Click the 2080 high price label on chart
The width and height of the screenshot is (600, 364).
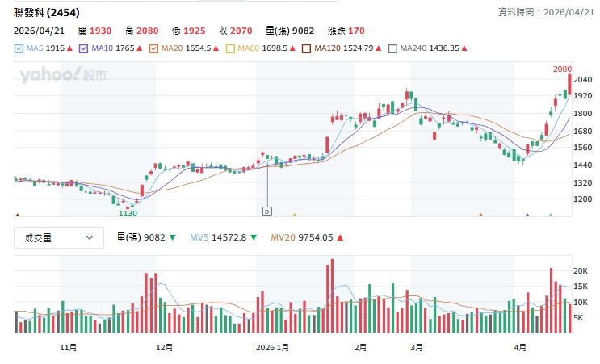pyautogui.click(x=562, y=69)
